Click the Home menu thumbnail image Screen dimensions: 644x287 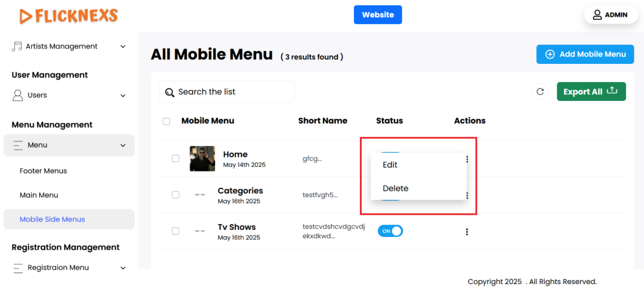pos(202,159)
